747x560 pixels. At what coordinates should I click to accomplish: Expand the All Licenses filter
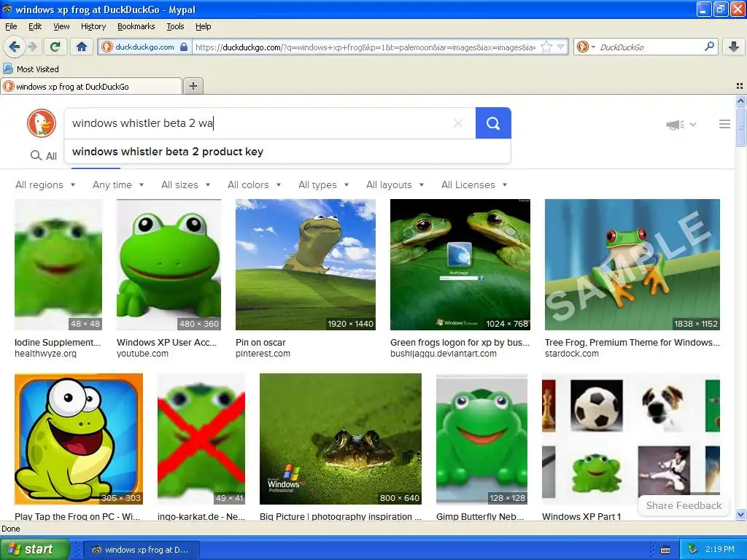coord(474,184)
